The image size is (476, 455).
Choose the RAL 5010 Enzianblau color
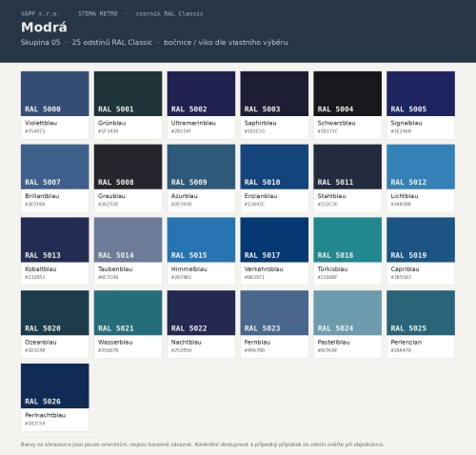(x=274, y=178)
